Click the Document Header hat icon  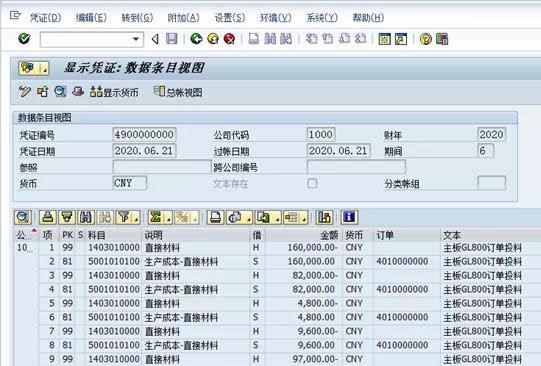pos(78,91)
